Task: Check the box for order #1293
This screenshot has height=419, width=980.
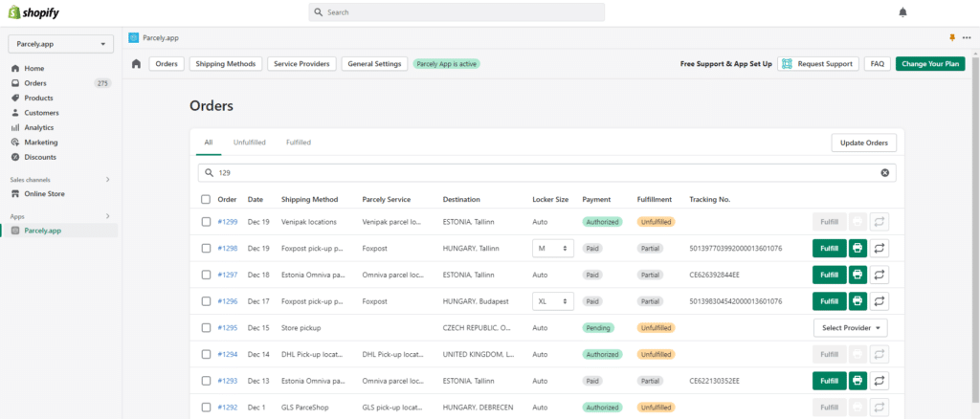Action: (x=206, y=381)
